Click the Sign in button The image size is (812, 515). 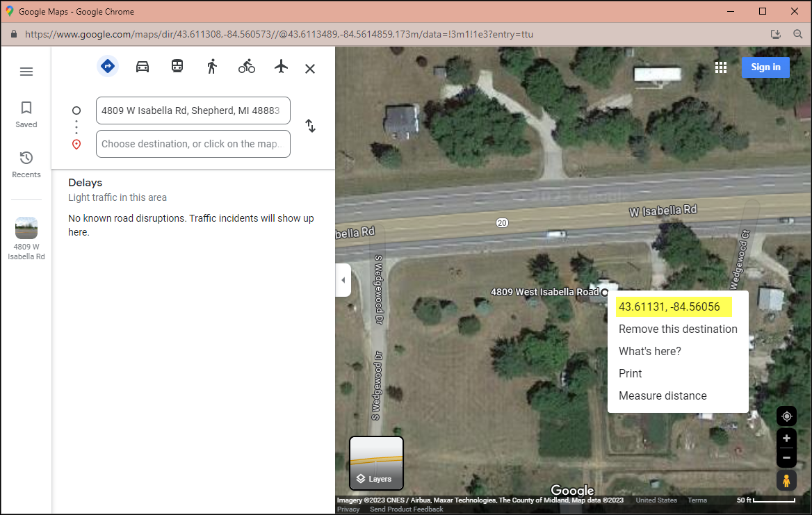(x=765, y=67)
